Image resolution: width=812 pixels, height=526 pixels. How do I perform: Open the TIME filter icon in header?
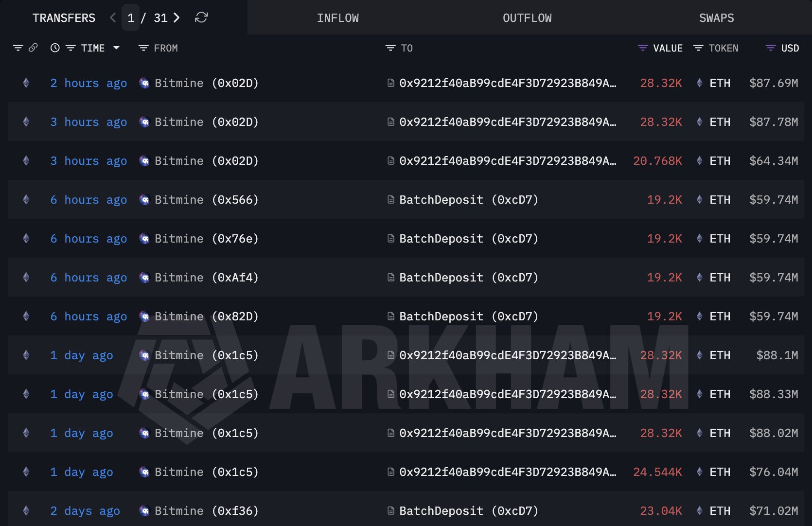[x=71, y=48]
